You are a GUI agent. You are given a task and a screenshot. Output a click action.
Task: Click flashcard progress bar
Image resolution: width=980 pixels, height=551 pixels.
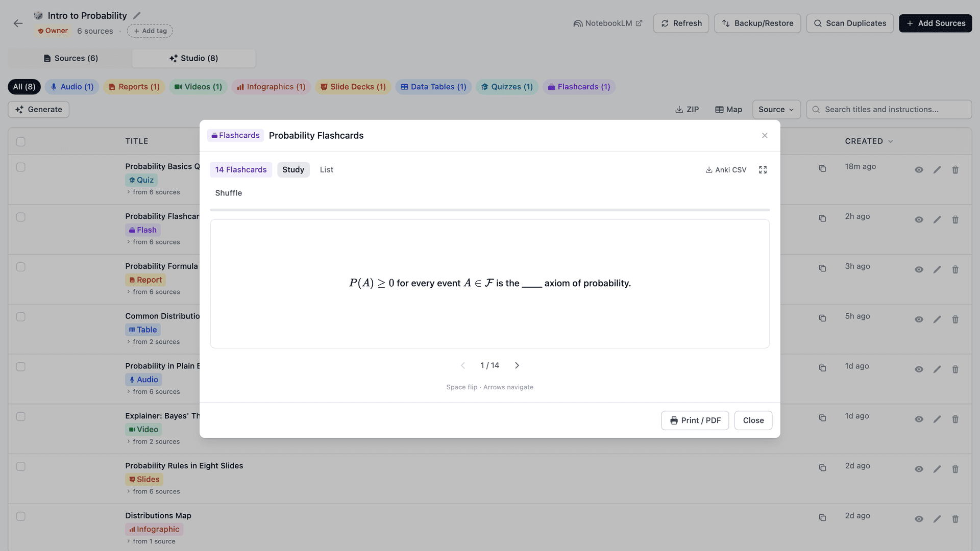[489, 210]
